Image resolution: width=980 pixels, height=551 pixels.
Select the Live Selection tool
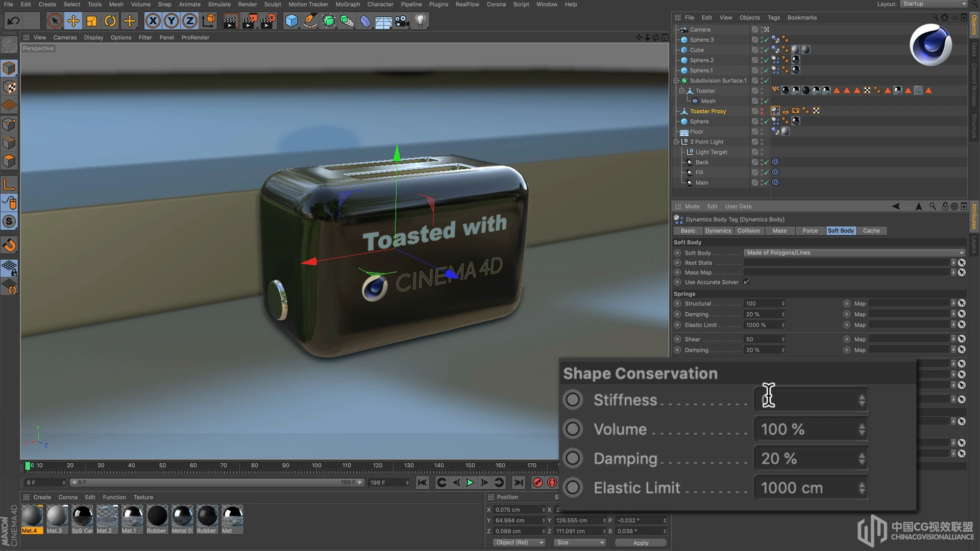(55, 21)
